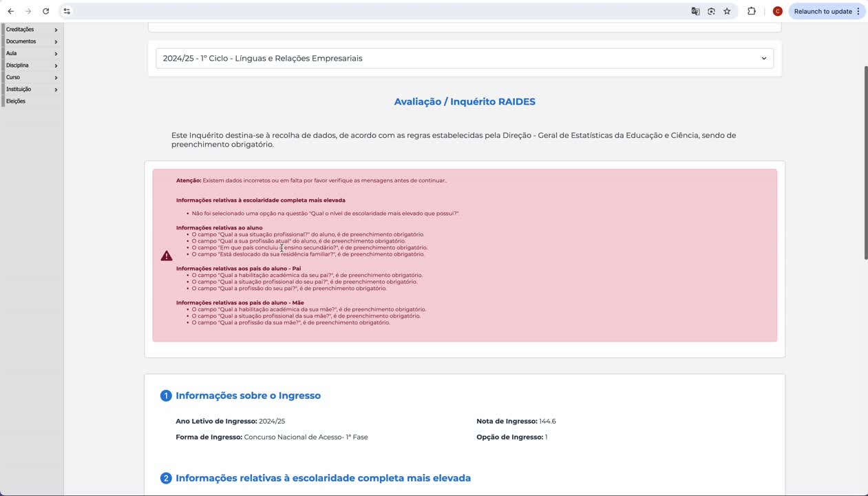Click the red warning triangle icon
This screenshot has width=868, height=496.
(x=167, y=256)
